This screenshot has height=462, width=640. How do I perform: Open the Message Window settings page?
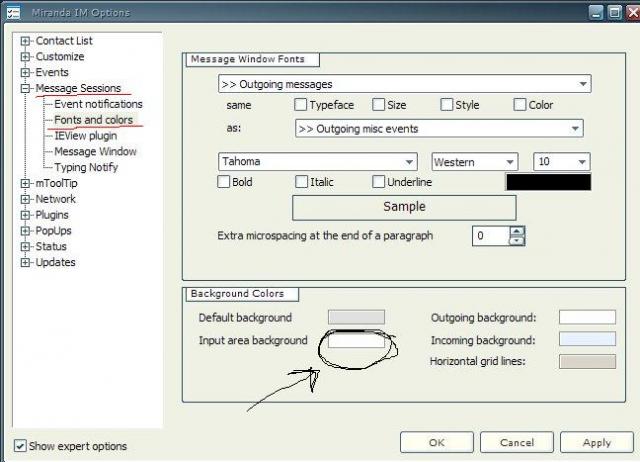pos(95,151)
